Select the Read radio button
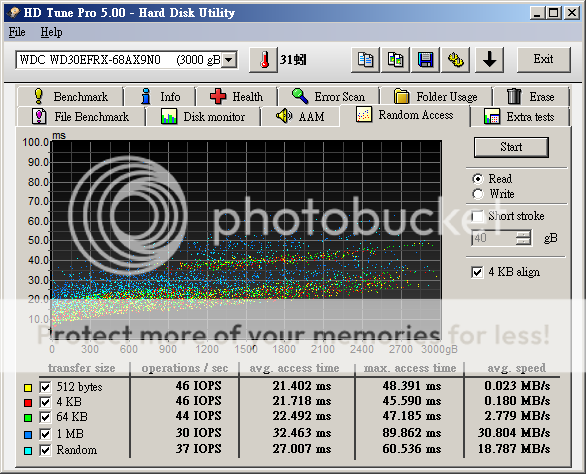586x474 pixels. 478,179
